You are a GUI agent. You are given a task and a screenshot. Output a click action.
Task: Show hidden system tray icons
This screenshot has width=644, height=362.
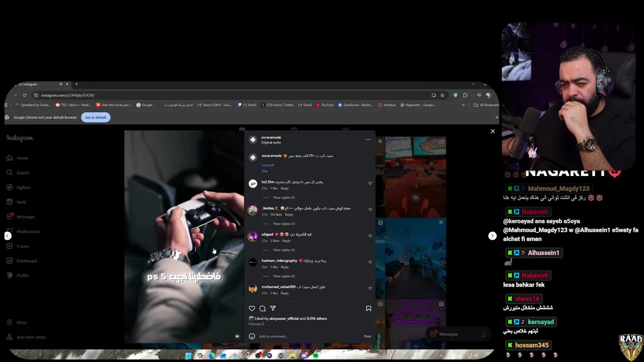pyautogui.click(x=441, y=356)
